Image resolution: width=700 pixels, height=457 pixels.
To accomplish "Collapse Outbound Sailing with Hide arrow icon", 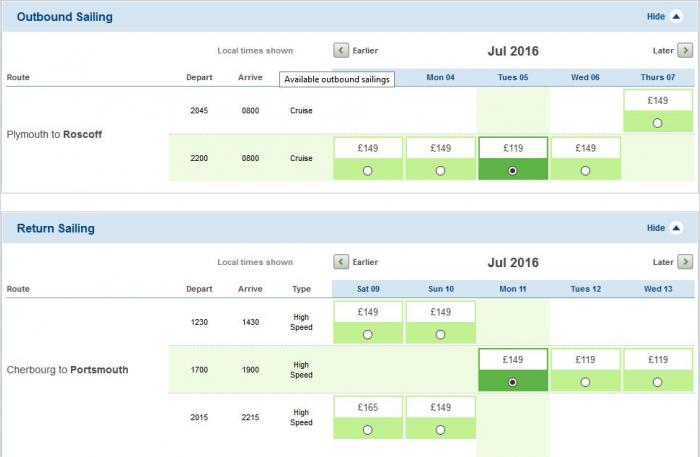I will point(676,17).
